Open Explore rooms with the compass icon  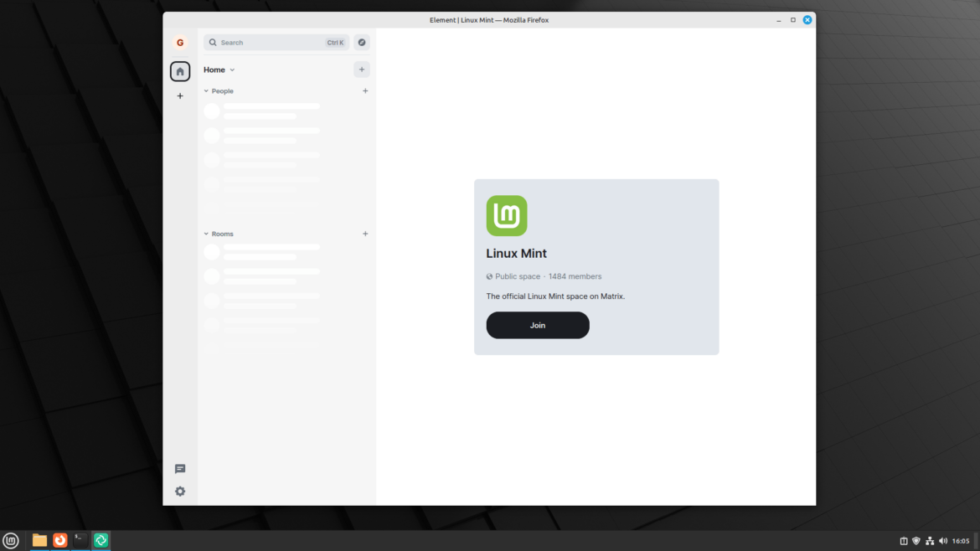(361, 42)
